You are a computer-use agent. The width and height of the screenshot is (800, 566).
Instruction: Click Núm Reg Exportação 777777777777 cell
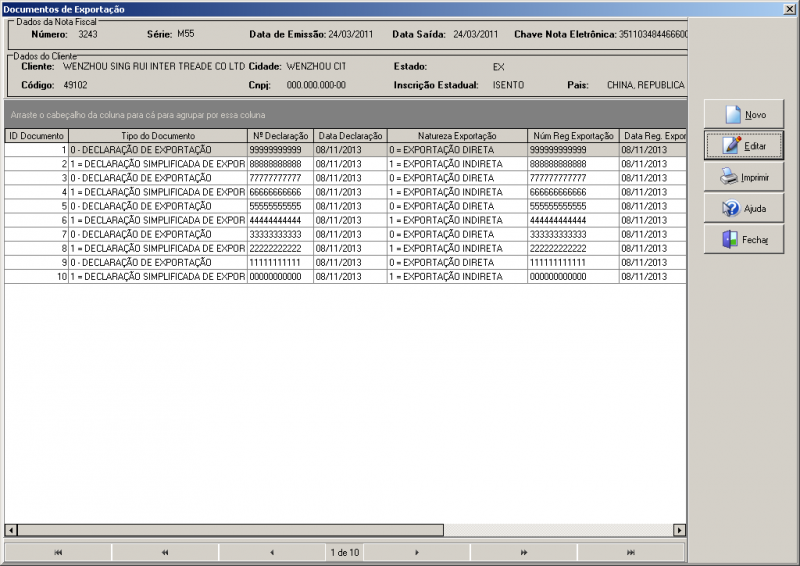click(573, 178)
